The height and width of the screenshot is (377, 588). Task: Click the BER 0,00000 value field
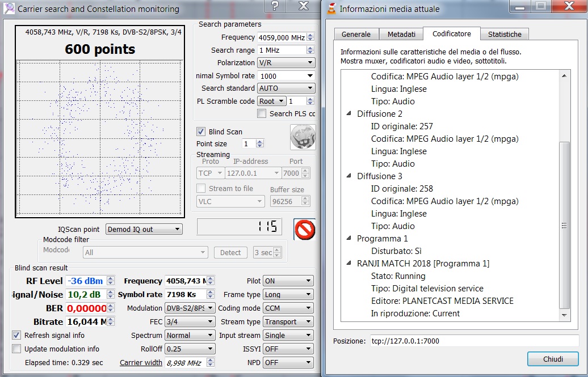tap(86, 308)
